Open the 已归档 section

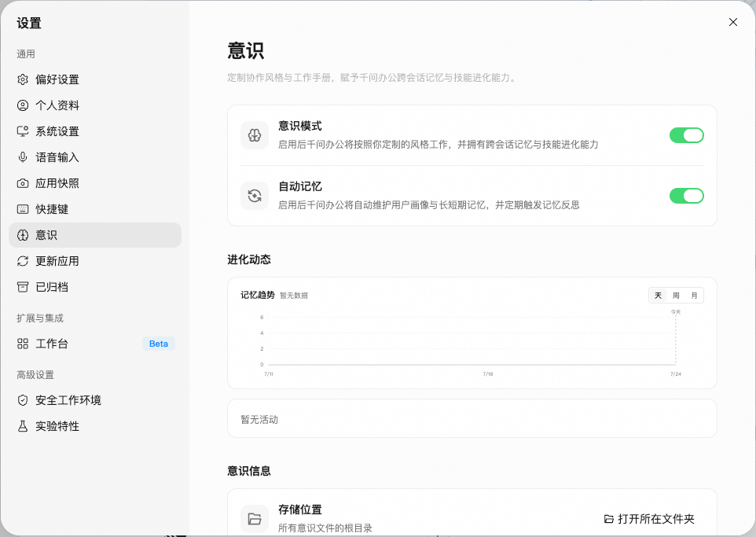(95, 287)
